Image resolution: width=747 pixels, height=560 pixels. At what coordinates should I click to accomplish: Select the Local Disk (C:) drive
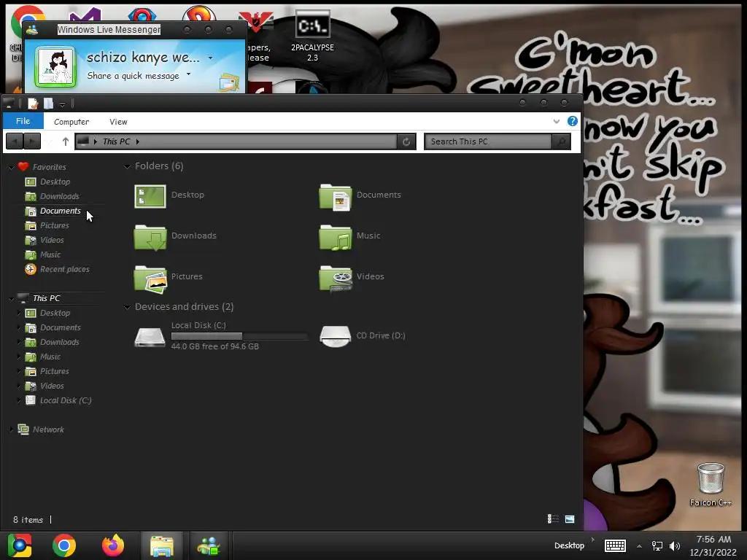point(220,336)
